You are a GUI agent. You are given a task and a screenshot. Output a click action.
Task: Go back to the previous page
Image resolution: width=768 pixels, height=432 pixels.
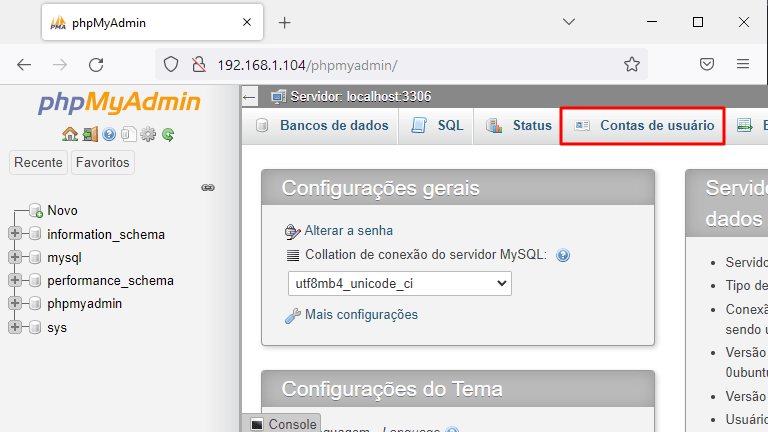[x=24, y=65]
